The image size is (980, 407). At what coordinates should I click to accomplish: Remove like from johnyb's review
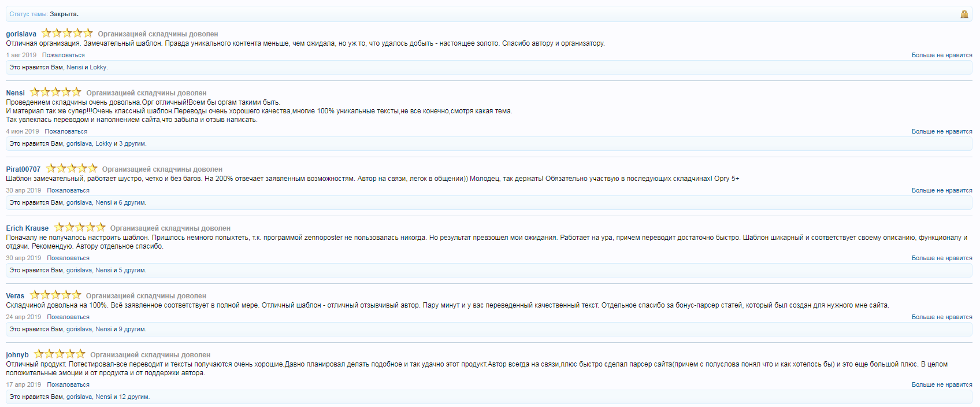click(941, 385)
